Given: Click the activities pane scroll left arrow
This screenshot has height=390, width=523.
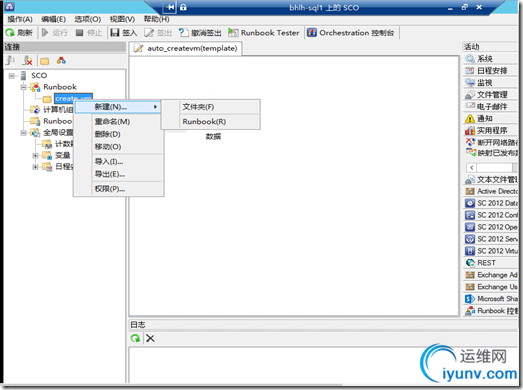Looking at the screenshot, I should click(x=471, y=167).
